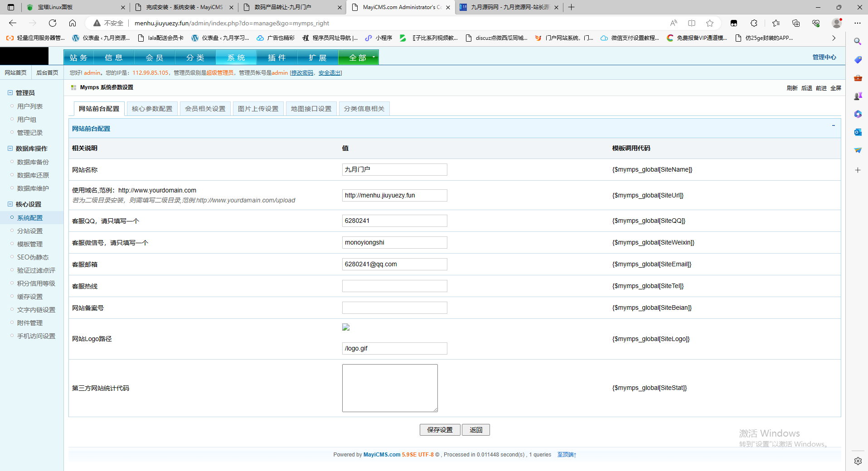
Task: Click the 安全退出 link
Action: [x=330, y=73]
